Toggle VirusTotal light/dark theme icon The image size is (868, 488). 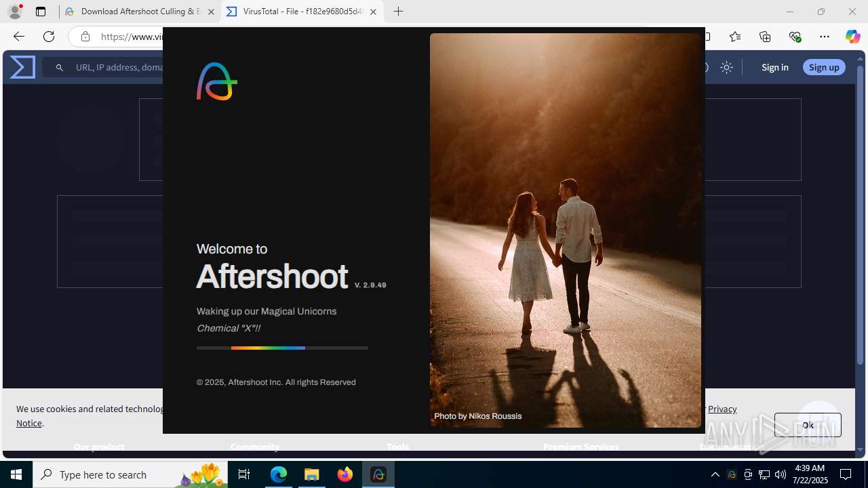[726, 67]
